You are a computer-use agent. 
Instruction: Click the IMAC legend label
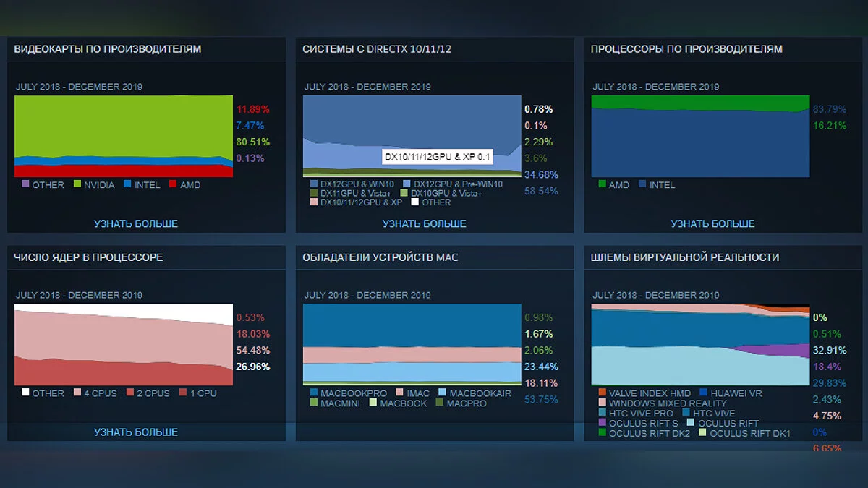pos(418,393)
